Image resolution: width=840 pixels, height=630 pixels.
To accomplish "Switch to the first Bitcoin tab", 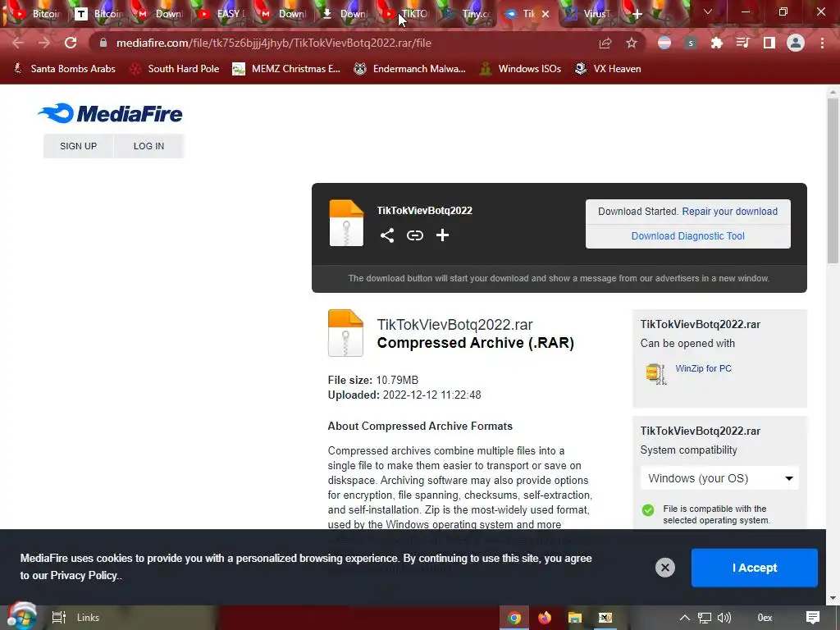I will point(38,13).
